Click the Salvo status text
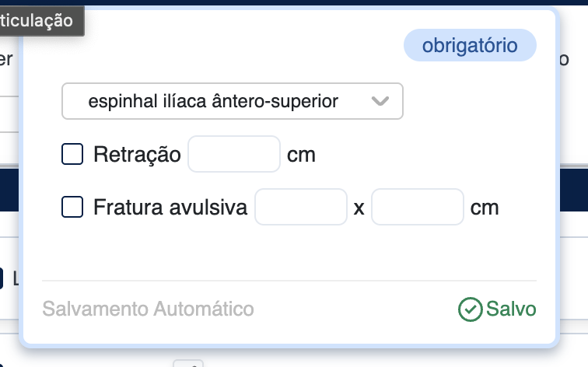The width and height of the screenshot is (588, 367). tap(511, 309)
